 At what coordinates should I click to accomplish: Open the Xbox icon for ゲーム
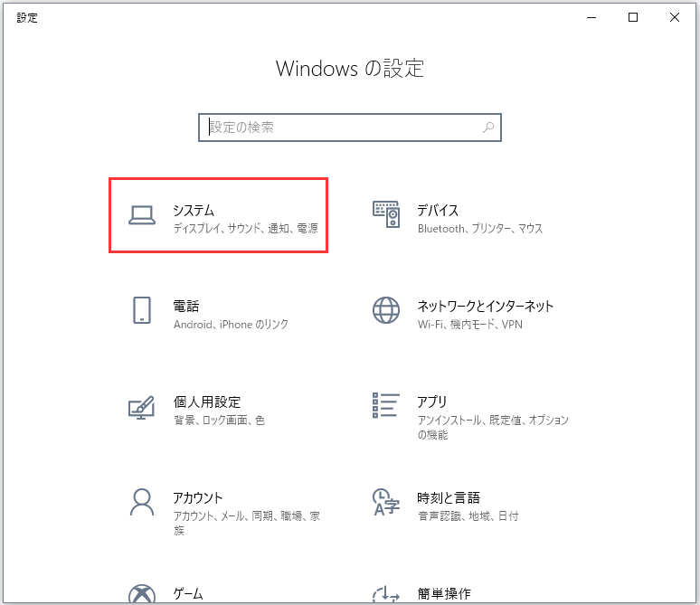click(142, 594)
